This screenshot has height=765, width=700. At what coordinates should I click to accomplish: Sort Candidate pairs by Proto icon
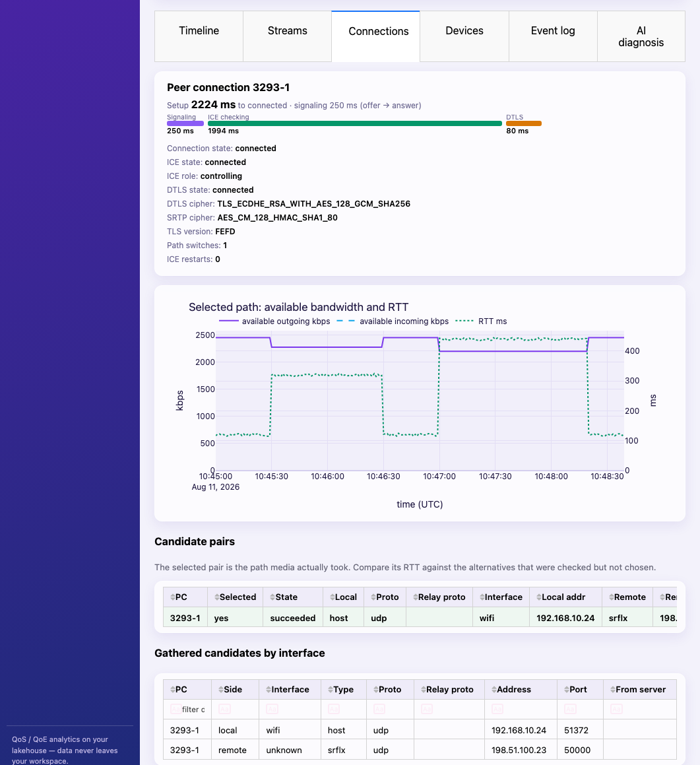tap(373, 597)
